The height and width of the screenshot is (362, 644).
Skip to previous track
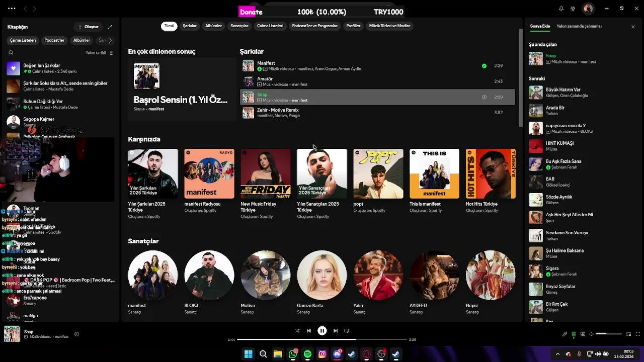(309, 331)
